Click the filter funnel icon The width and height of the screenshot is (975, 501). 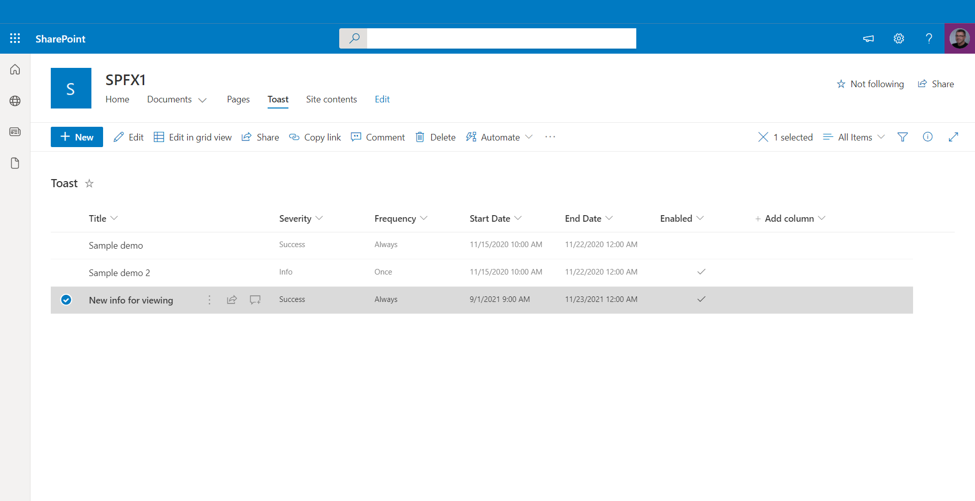(902, 137)
